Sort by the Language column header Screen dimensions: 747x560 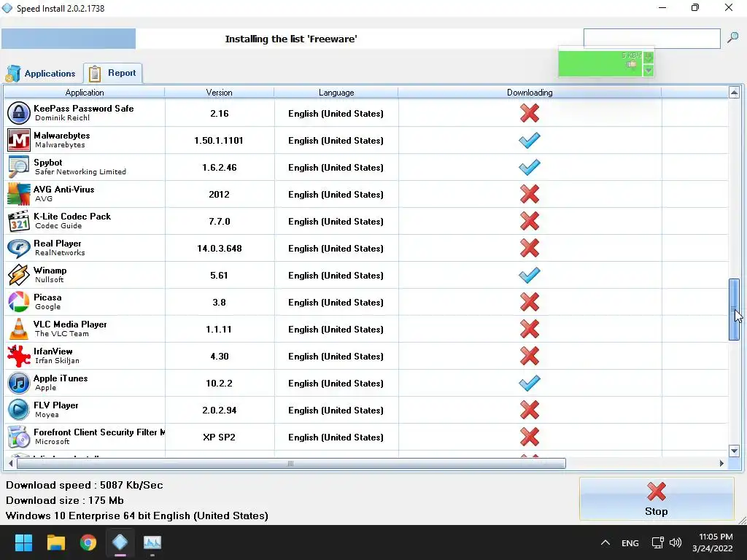(x=336, y=93)
